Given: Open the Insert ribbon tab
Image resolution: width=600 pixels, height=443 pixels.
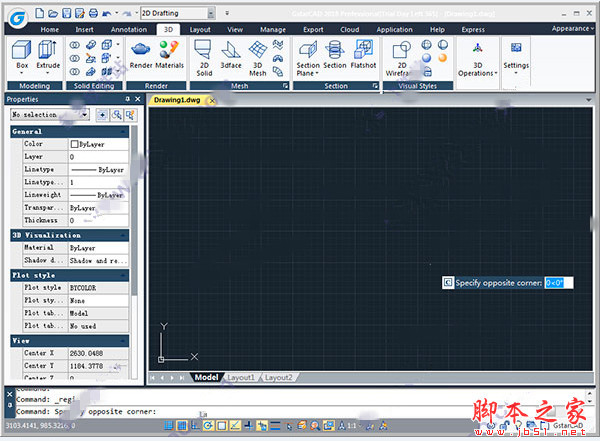Looking at the screenshot, I should [x=84, y=29].
